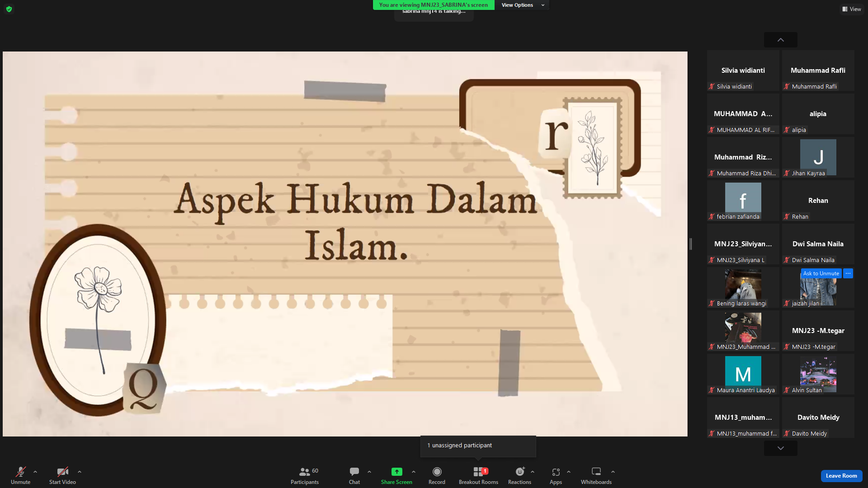Image resolution: width=868 pixels, height=488 pixels.
Task: Click the muted mic icon beside Alvin Sultan
Action: [x=787, y=390]
